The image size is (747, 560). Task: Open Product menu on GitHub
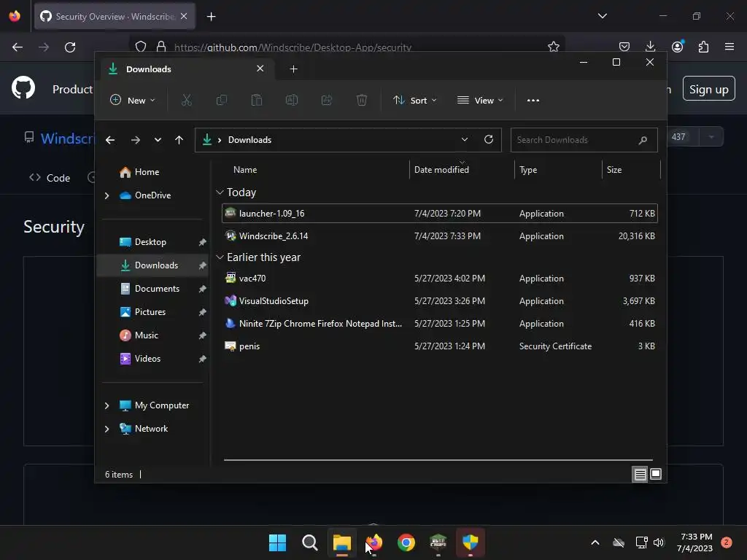pyautogui.click(x=72, y=90)
